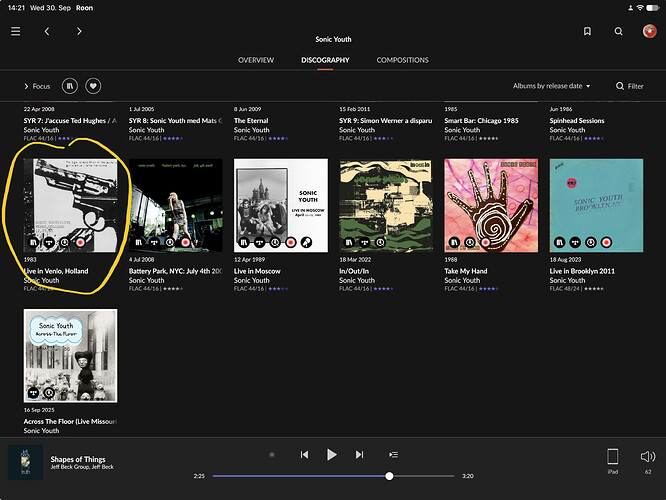Screen dimensions: 666x500
Task: Open Live in Venlo, Holland album title
Action: 56,271
